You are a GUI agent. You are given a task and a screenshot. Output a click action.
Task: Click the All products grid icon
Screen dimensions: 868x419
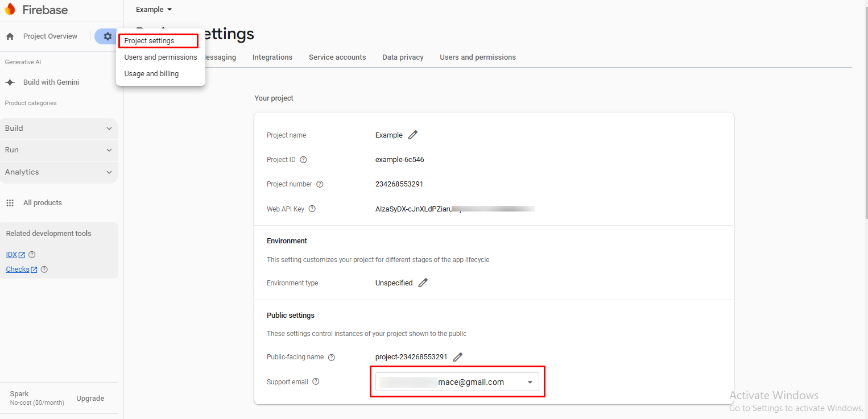[x=10, y=203]
